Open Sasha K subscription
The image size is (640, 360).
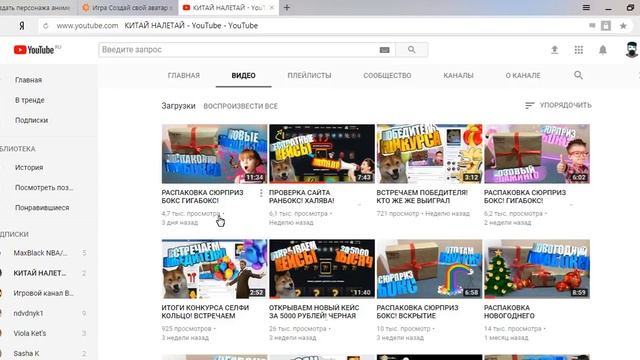click(x=26, y=353)
